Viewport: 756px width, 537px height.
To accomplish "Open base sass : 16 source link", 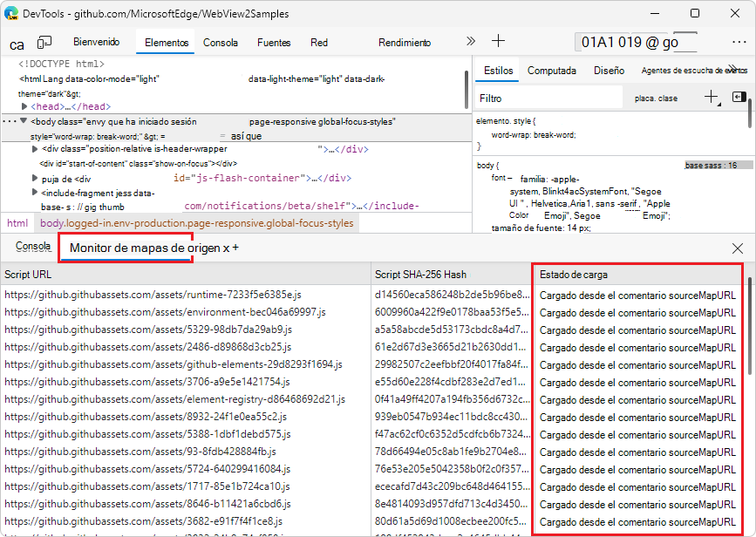I will click(711, 166).
